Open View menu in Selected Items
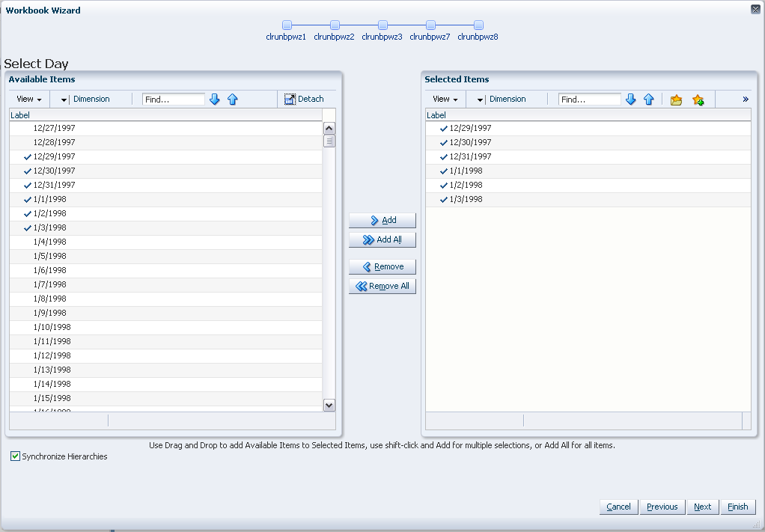The width and height of the screenshot is (765, 532). (445, 99)
